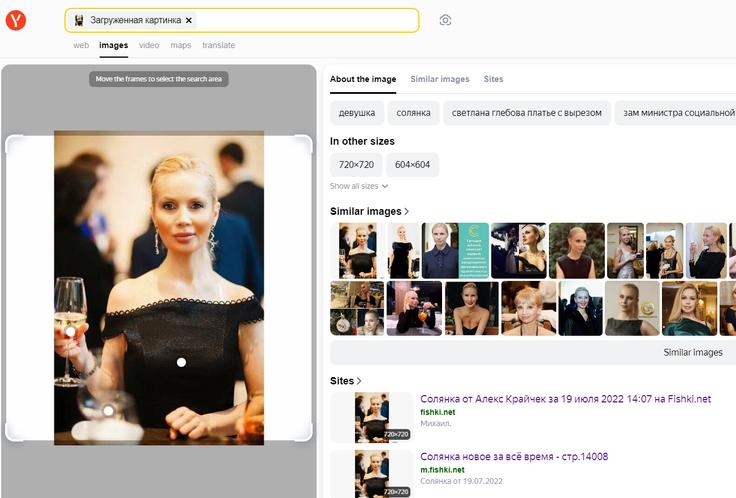The image size is (736, 498).
Task: Open Солянка от Алекс Крайчек link
Action: click(x=566, y=399)
